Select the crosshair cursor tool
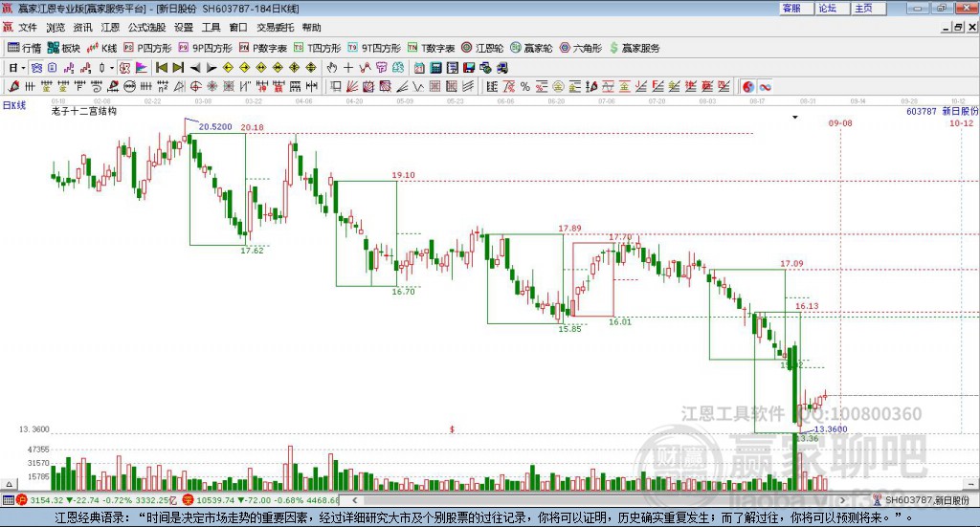The height and width of the screenshot is (527, 980). click(348, 68)
